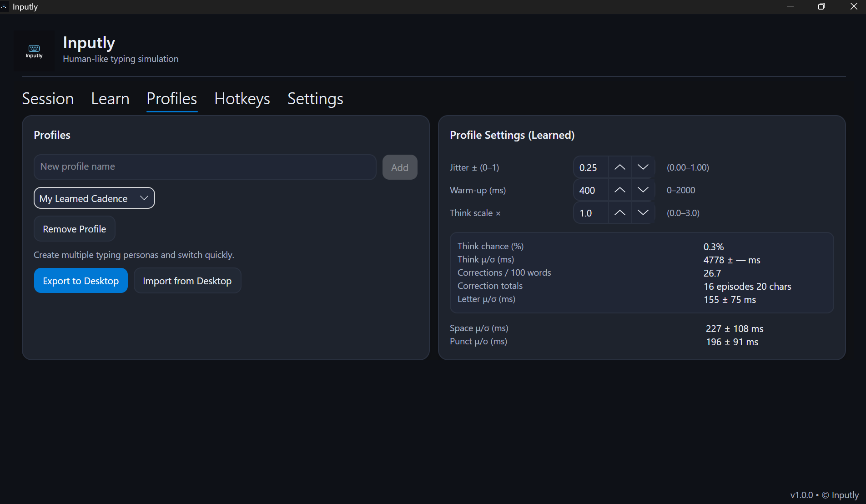Click the Remove Profile button

(74, 229)
